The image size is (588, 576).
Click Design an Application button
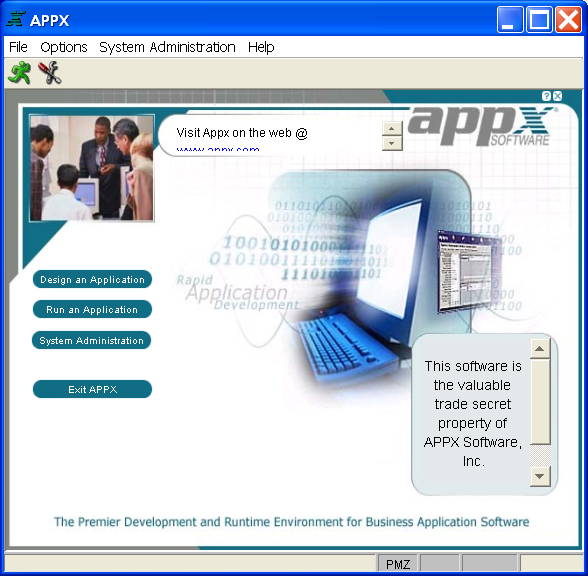point(92,279)
